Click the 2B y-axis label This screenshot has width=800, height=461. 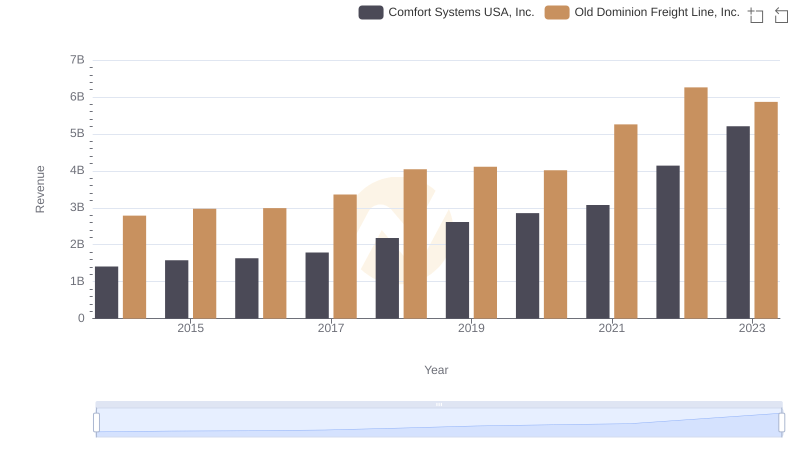(77, 244)
